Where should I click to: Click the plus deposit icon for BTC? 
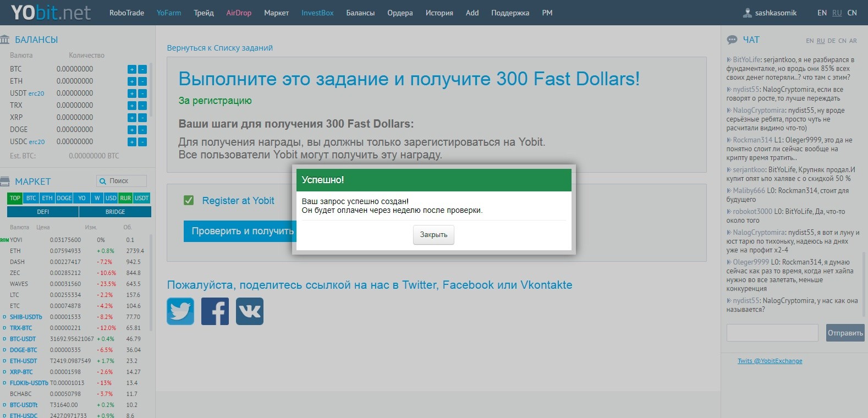point(132,69)
